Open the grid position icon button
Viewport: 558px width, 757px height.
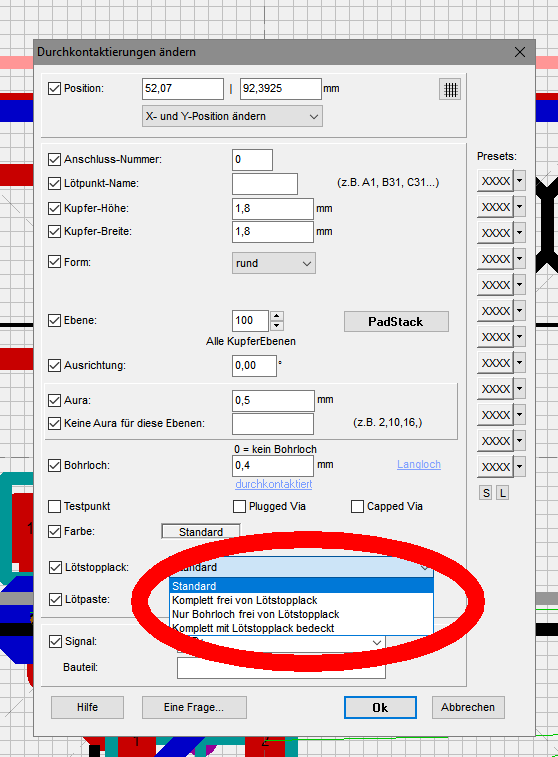coord(450,89)
